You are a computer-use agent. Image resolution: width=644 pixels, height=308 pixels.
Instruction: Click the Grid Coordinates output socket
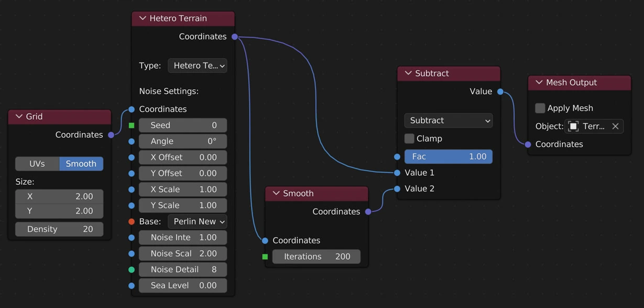click(111, 135)
